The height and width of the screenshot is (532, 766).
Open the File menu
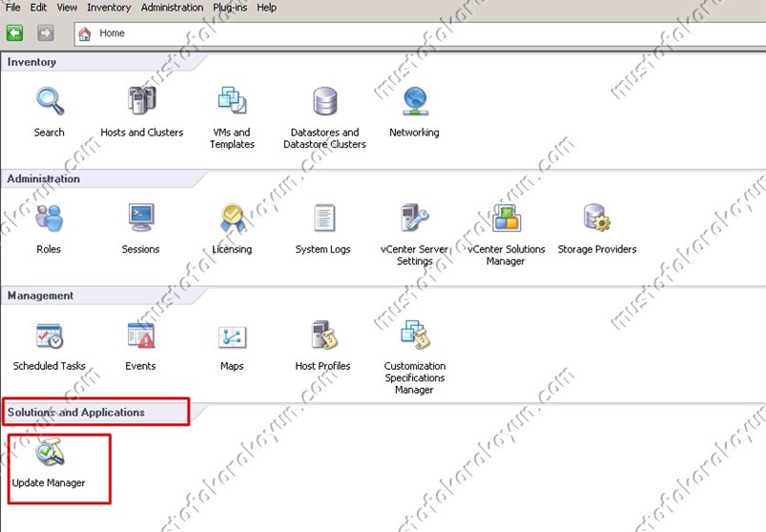tap(13, 8)
